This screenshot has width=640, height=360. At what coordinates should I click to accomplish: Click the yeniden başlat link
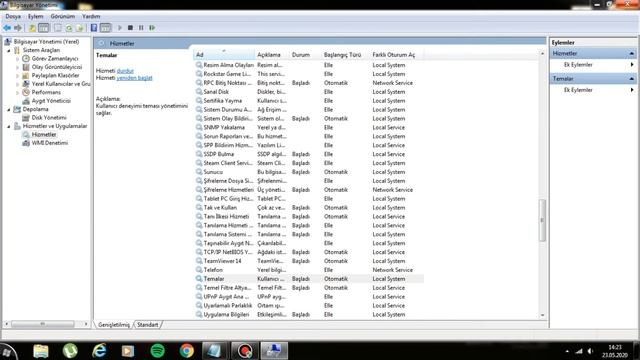pyautogui.click(x=134, y=78)
